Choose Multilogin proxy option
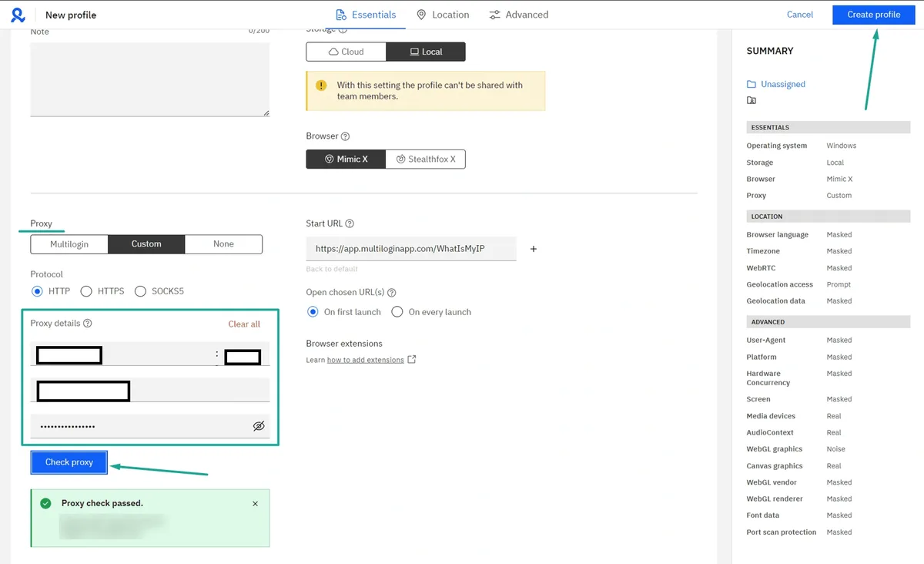The image size is (924, 564). (x=69, y=244)
